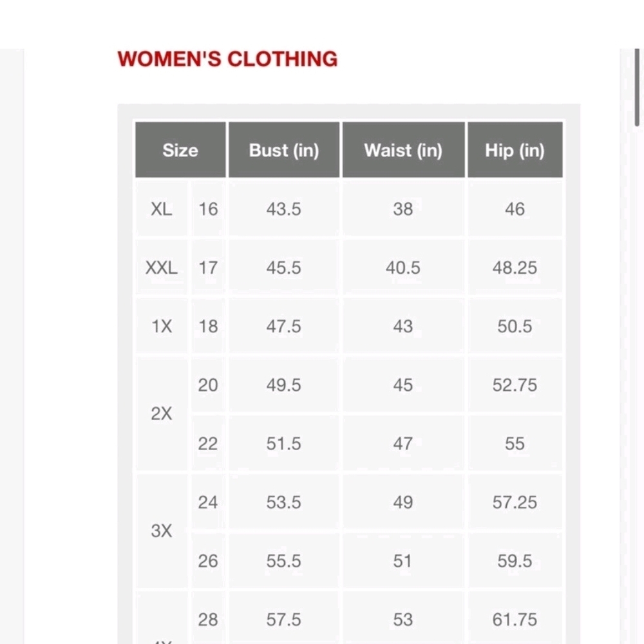644x644 pixels.
Task: Click the Hip (in) column header
Action: tap(515, 150)
